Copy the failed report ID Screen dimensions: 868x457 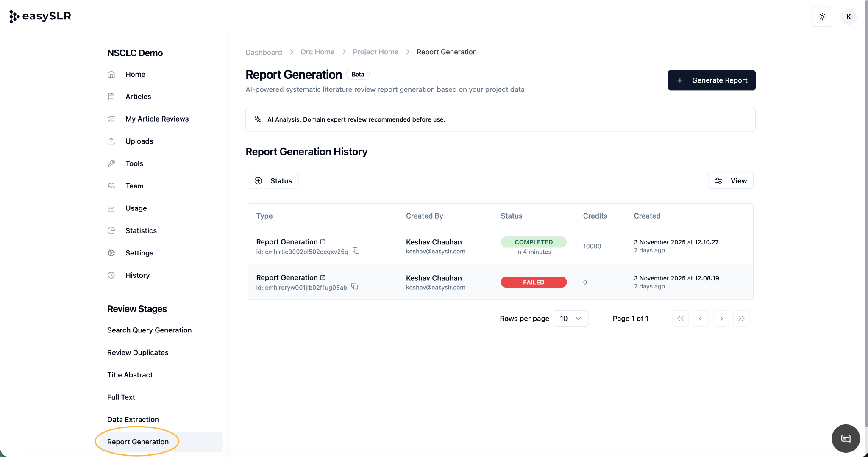tap(355, 287)
